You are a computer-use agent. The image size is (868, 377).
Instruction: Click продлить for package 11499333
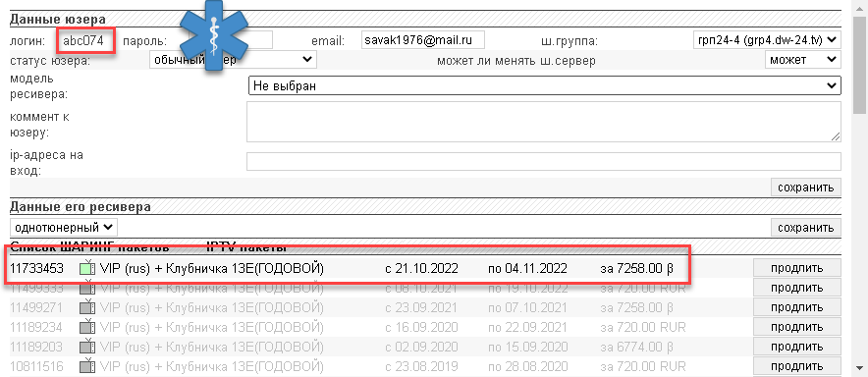[x=797, y=288]
